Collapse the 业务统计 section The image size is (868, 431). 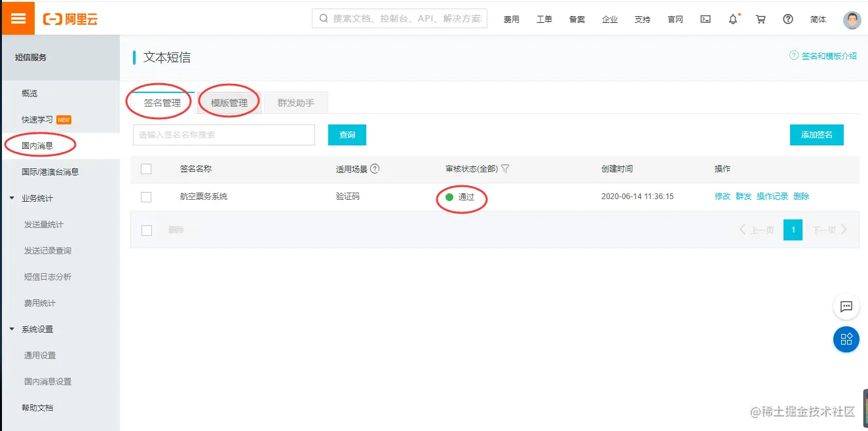click(x=12, y=198)
